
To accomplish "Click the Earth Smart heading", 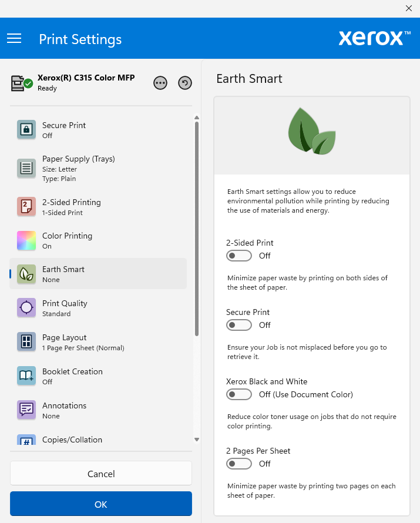I will click(x=249, y=79).
